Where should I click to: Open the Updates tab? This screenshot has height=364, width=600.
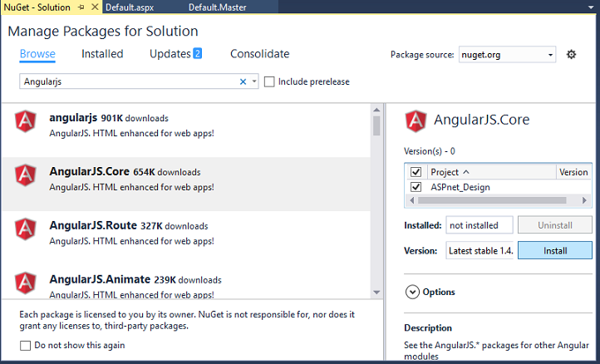click(x=175, y=54)
